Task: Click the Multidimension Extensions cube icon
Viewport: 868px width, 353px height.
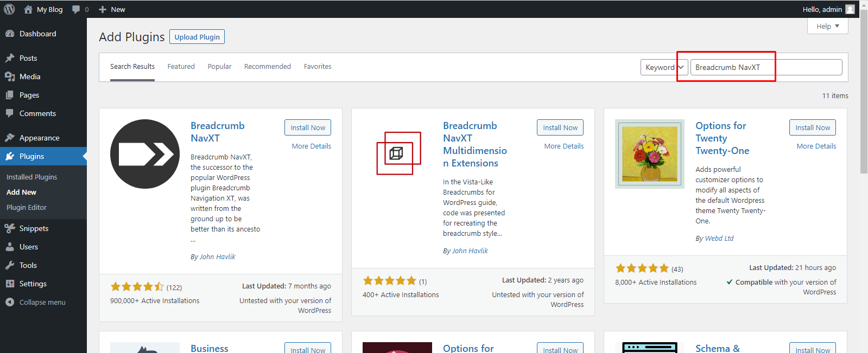Action: (396, 153)
